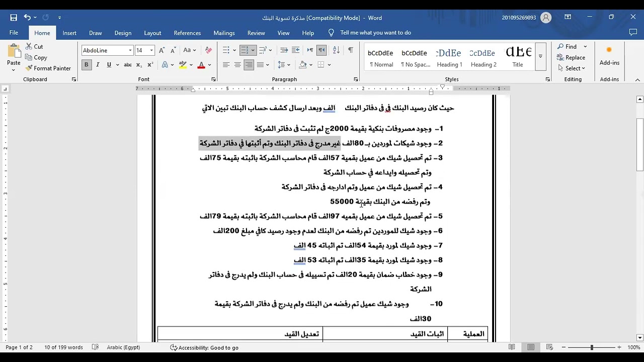Apply subscript formatting

pos(139,65)
